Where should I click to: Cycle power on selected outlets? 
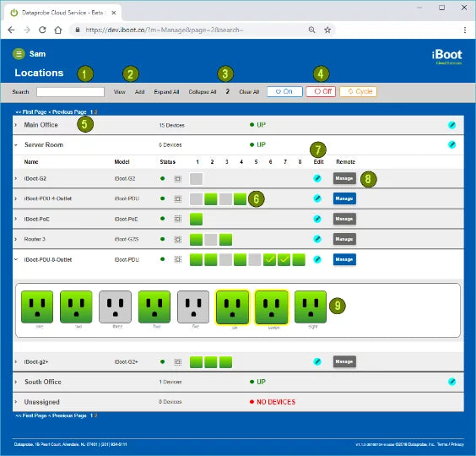[x=358, y=91]
